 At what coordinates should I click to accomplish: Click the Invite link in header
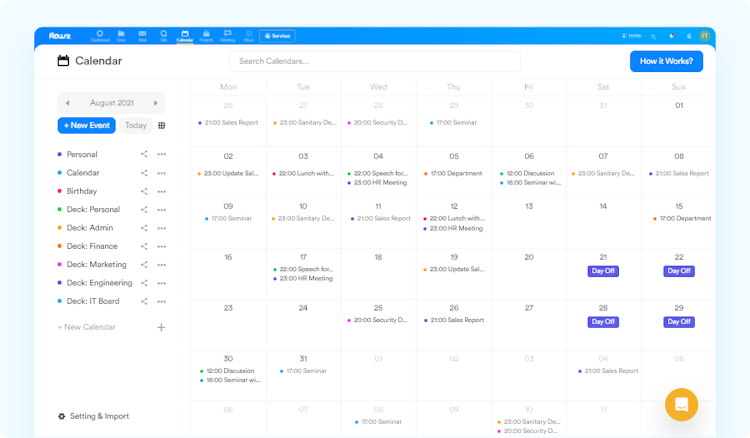coord(631,36)
